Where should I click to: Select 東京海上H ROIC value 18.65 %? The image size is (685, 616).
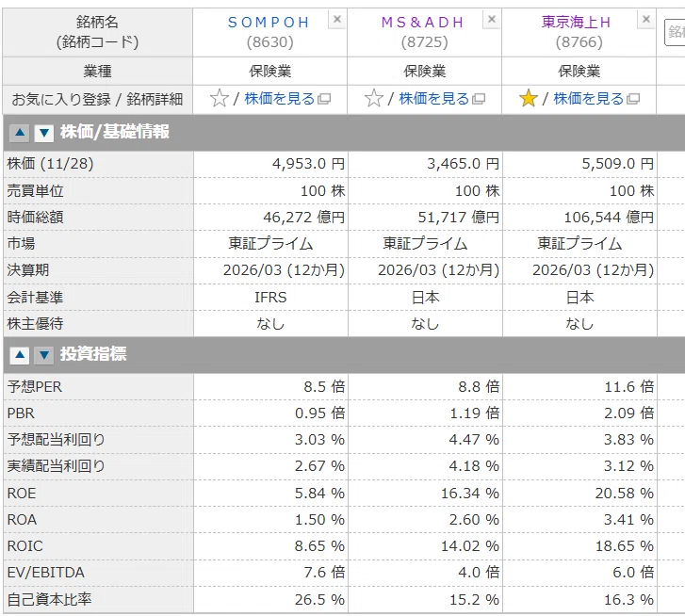coord(625,546)
